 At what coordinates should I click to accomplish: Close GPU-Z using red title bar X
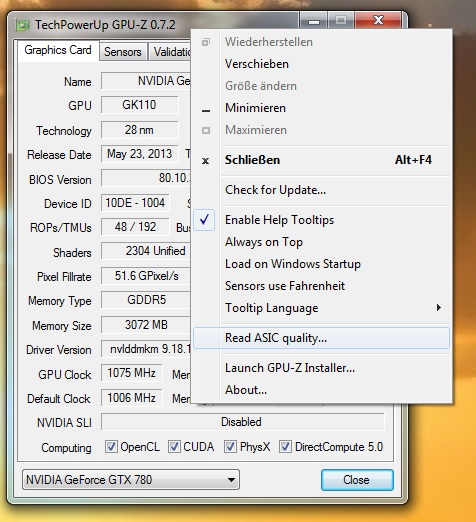pyautogui.click(x=378, y=20)
